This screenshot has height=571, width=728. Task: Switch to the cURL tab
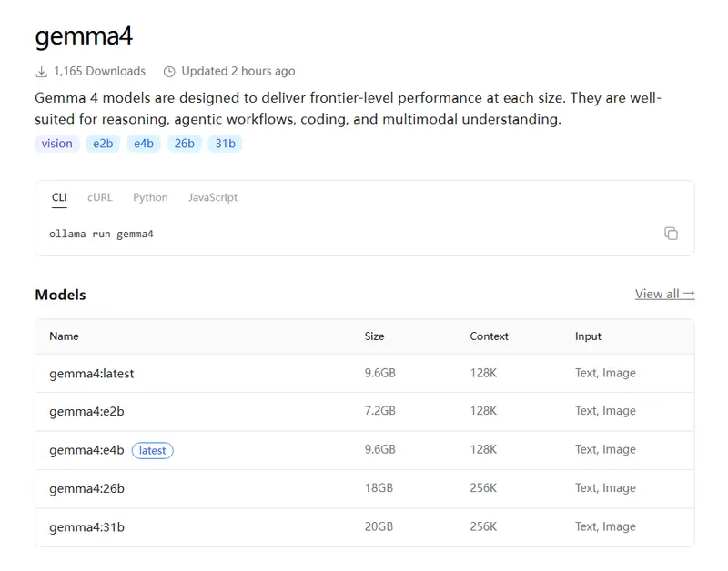point(100,197)
